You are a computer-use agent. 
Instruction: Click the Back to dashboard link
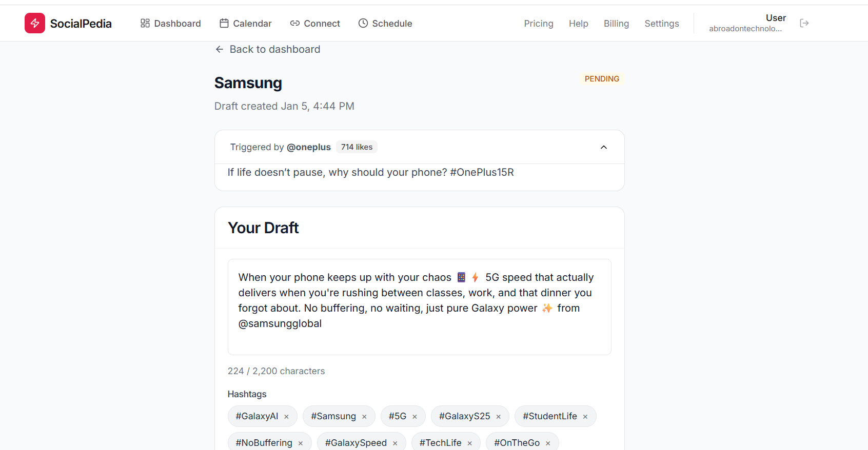[x=275, y=49]
